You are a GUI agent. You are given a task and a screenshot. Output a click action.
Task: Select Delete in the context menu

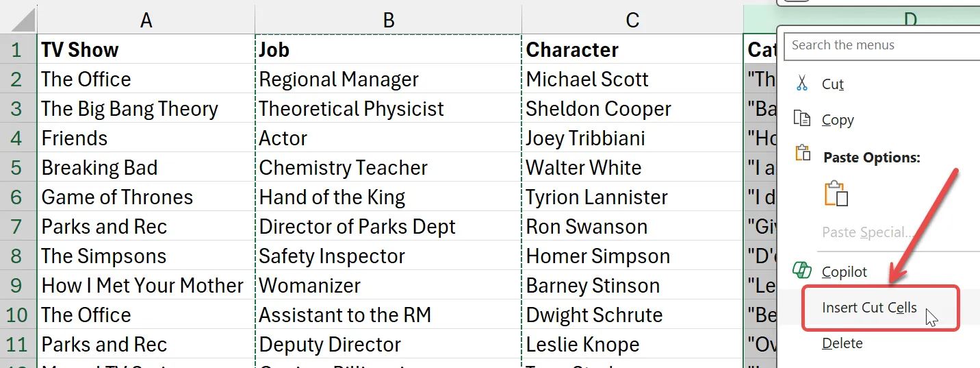(842, 343)
